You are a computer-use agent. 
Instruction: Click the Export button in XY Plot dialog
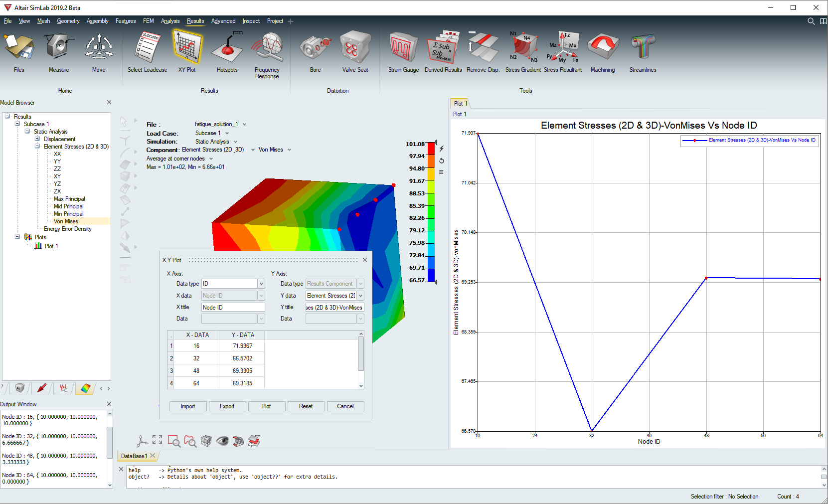pos(227,406)
